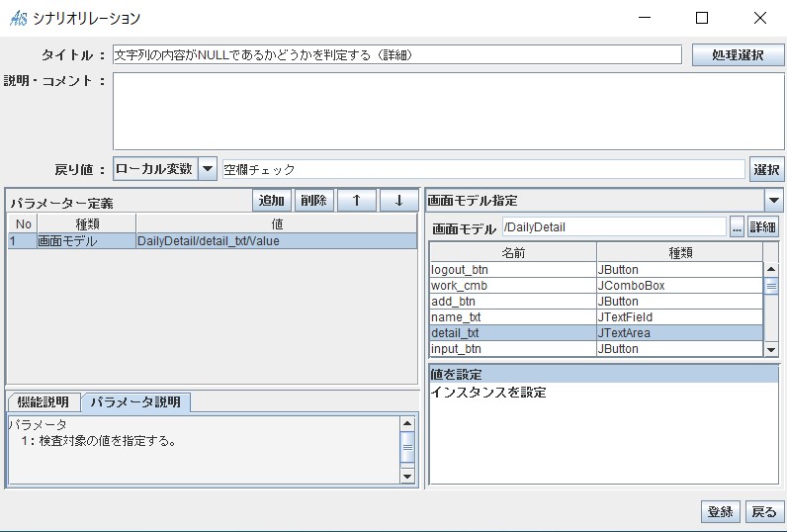The image size is (787, 532).
Task: Select the パラメータ説明 tab
Action: 136,401
